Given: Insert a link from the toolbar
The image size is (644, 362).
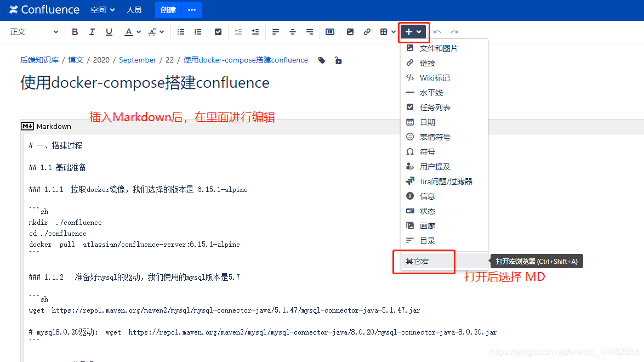Looking at the screenshot, I should click(367, 32).
